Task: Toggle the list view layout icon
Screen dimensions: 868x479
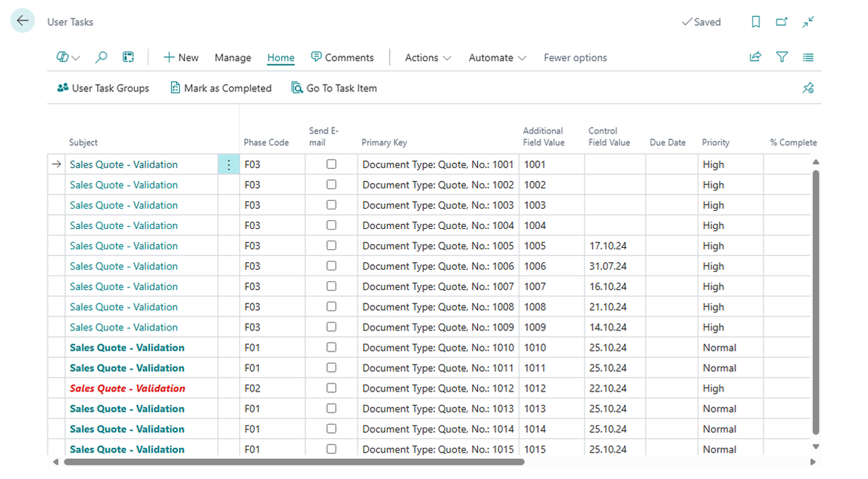Action: (808, 58)
